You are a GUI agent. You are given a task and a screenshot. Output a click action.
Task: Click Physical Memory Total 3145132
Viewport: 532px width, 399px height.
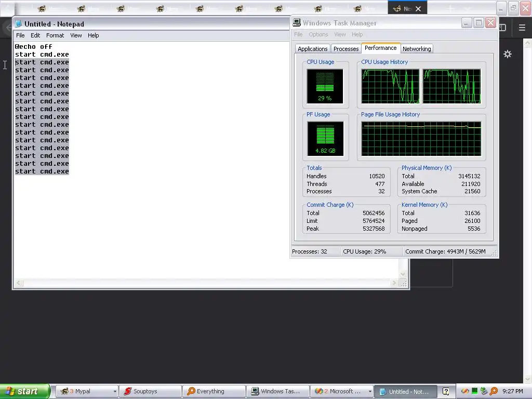pyautogui.click(x=469, y=176)
